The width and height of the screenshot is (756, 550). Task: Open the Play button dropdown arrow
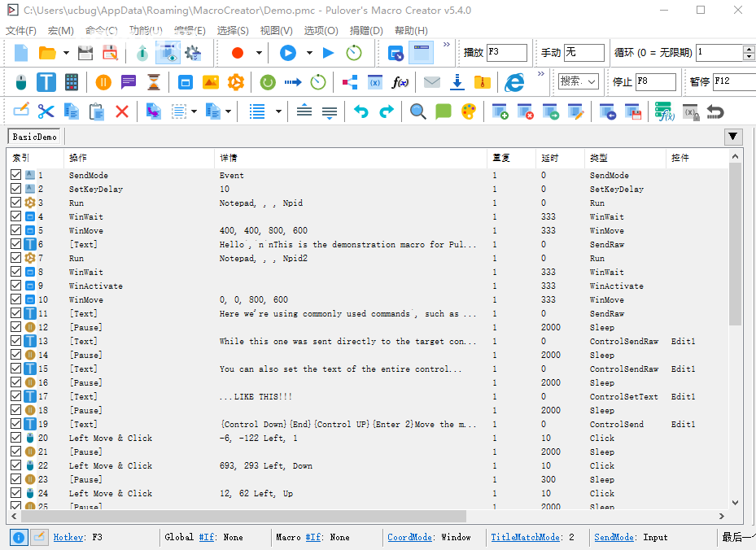(x=309, y=53)
